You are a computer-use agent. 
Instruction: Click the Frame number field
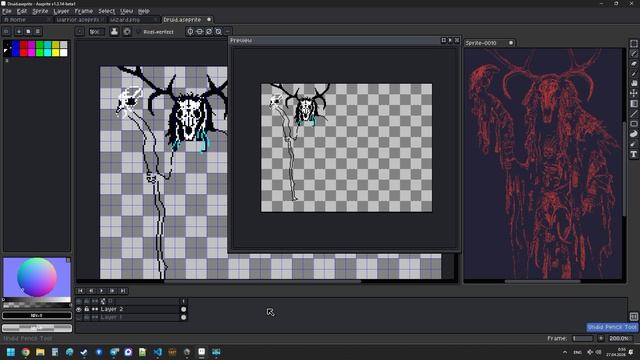point(582,338)
